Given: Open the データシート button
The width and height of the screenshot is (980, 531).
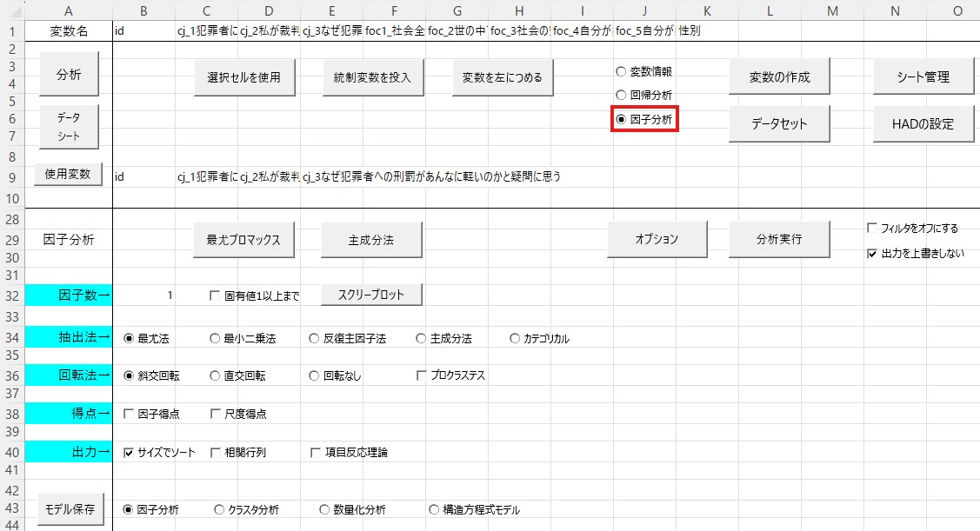Looking at the screenshot, I should 69,126.
